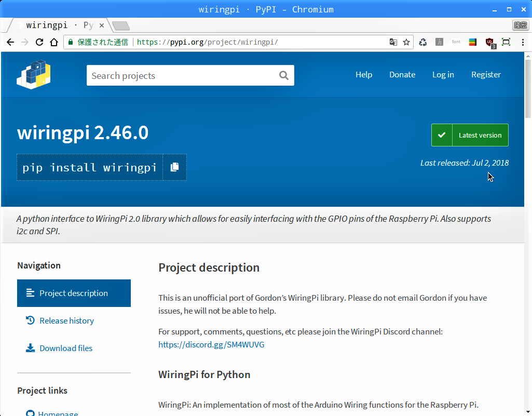Click the 'Project links' heading
532x416 pixels.
click(43, 391)
